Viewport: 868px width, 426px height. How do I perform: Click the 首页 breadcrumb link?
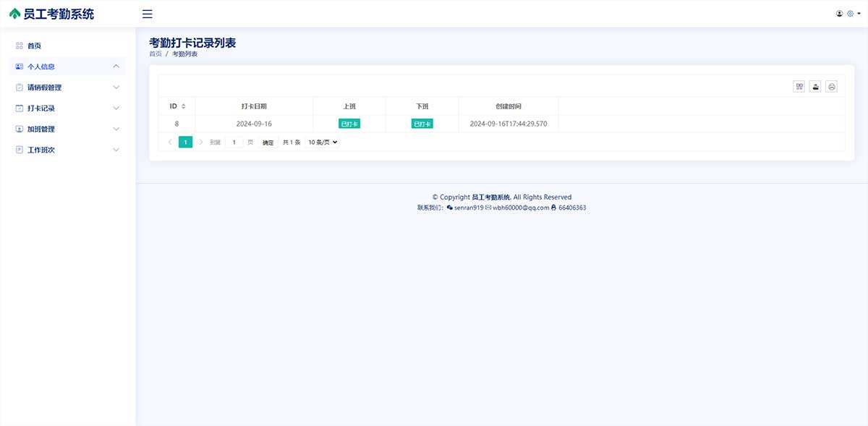(155, 54)
